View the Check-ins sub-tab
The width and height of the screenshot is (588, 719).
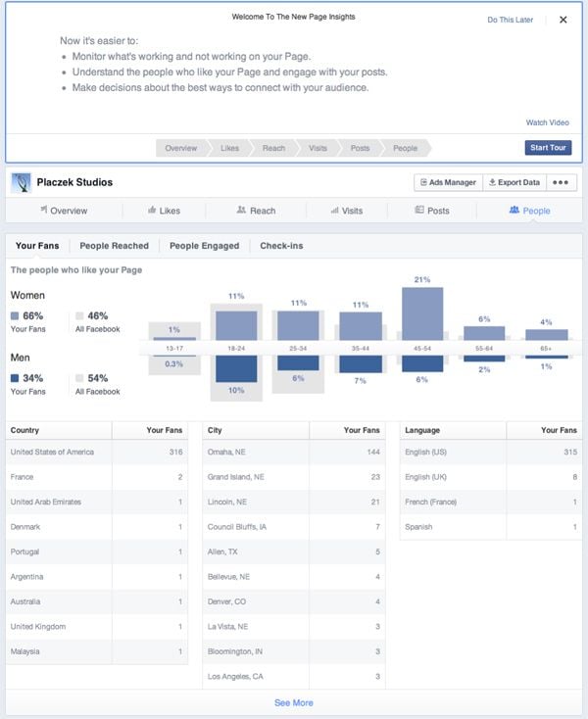[x=281, y=246]
